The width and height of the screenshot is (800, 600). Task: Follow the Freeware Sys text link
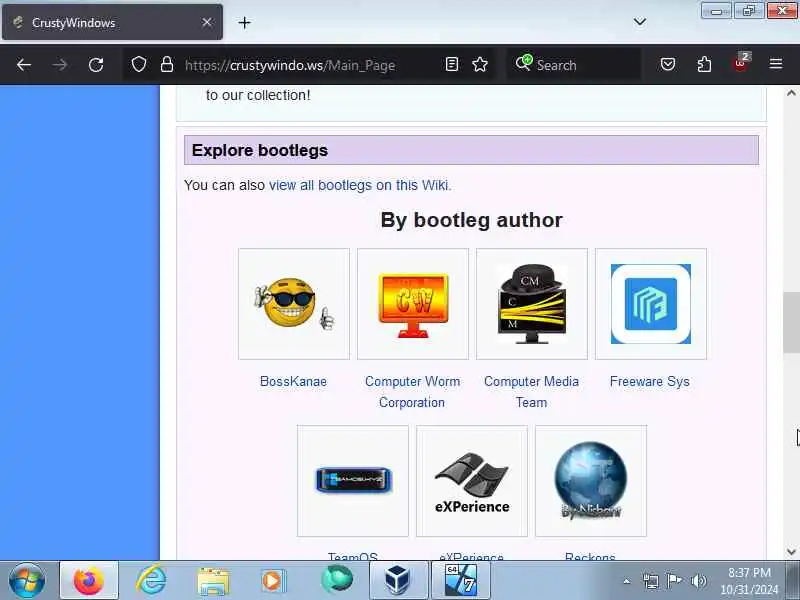649,381
